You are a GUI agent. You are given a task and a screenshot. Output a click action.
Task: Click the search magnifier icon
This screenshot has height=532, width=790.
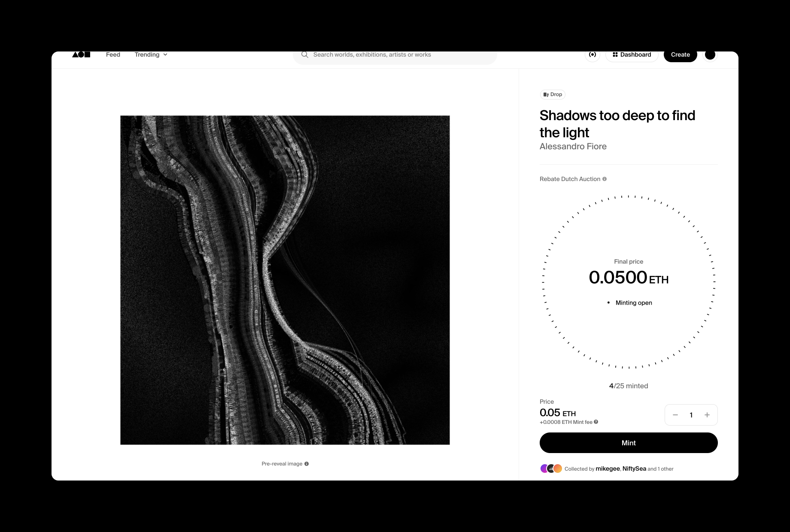click(305, 54)
